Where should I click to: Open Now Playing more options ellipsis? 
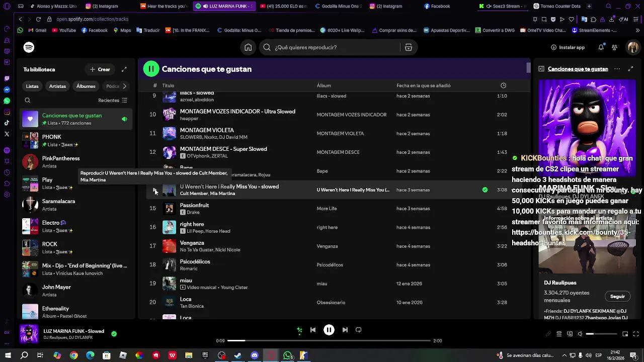click(617, 69)
